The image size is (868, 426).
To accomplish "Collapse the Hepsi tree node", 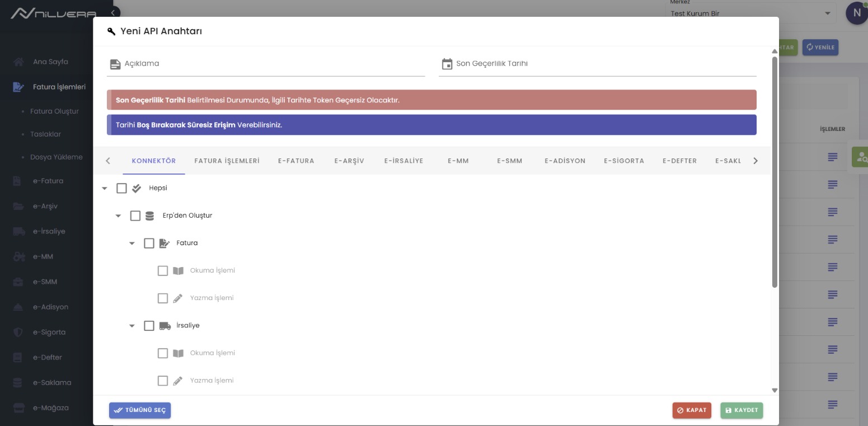I will [x=105, y=189].
